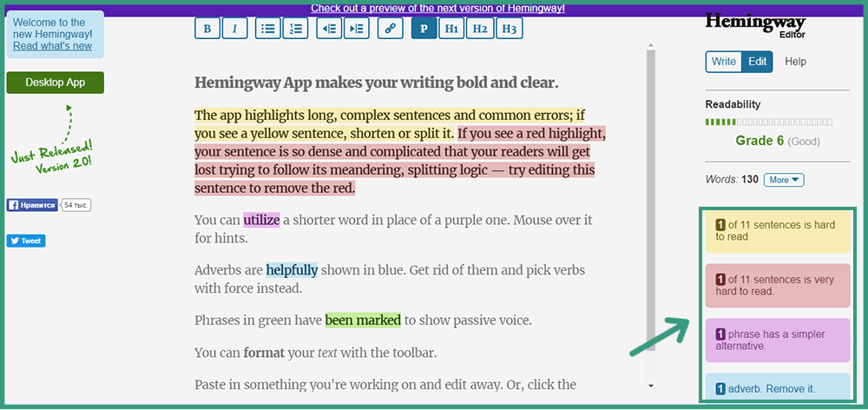Click the scrollbar up arrow of the editor

pos(651,45)
